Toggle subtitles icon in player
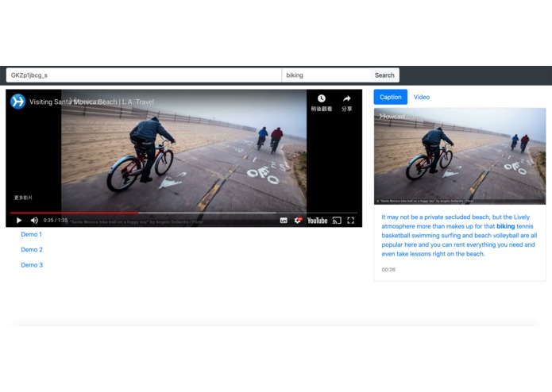Viewport: 552px width, 392px height. tap(284, 221)
